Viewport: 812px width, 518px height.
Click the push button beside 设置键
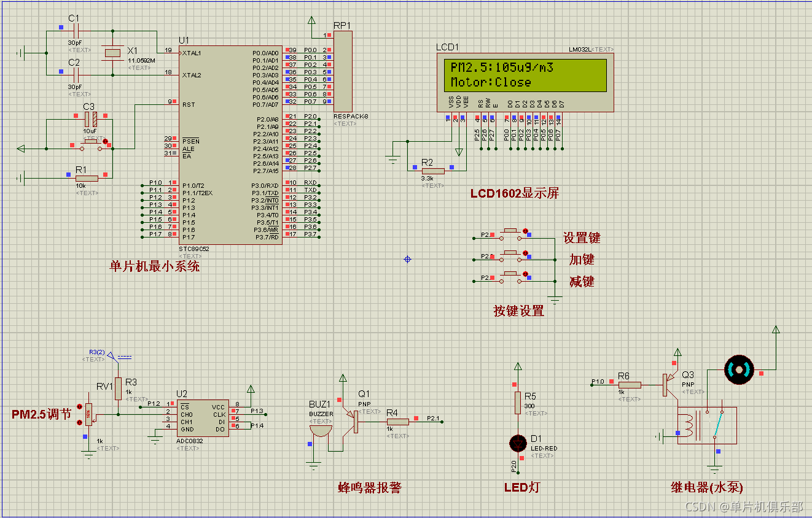[510, 233]
